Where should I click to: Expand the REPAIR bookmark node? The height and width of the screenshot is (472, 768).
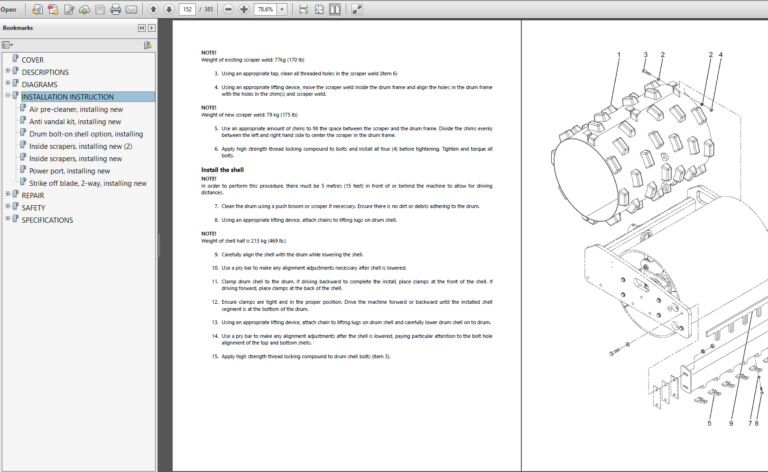pos(8,194)
